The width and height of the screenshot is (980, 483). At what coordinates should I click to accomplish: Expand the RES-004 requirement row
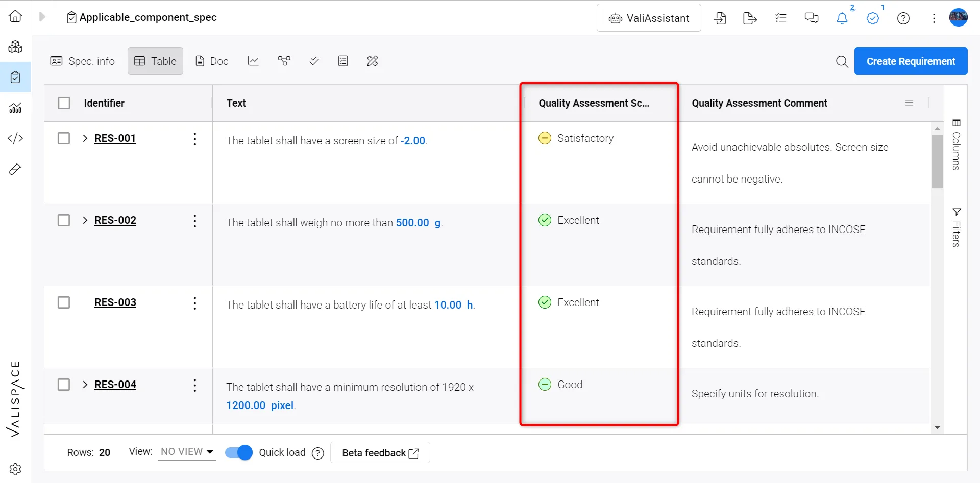pyautogui.click(x=85, y=385)
